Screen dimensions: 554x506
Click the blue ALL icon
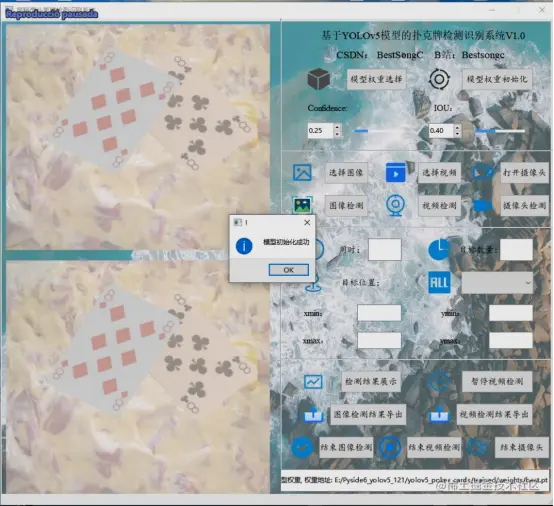pyautogui.click(x=439, y=282)
